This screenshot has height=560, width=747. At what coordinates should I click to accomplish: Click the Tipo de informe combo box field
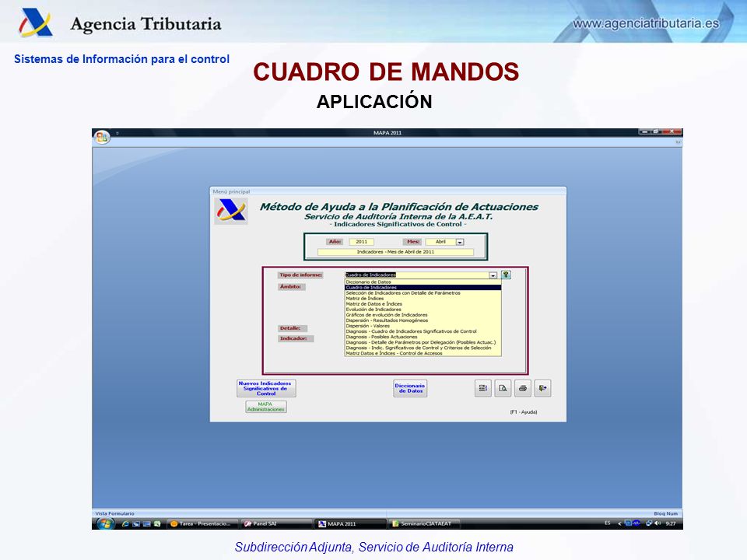pyautogui.click(x=421, y=275)
